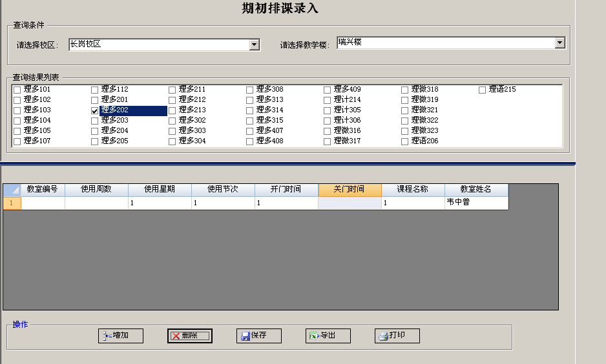Click the 课程名称 column header
The width and height of the screenshot is (606, 364).
click(x=413, y=190)
